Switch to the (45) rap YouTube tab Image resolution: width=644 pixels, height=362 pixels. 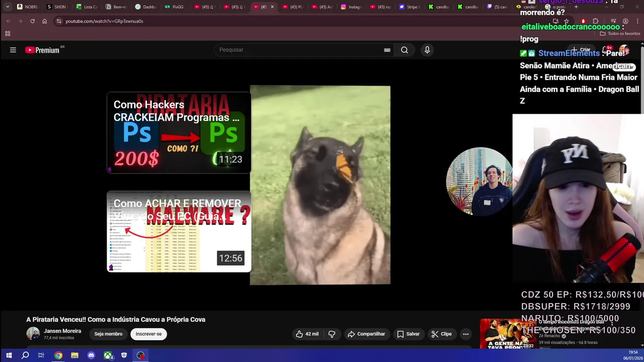[381, 7]
